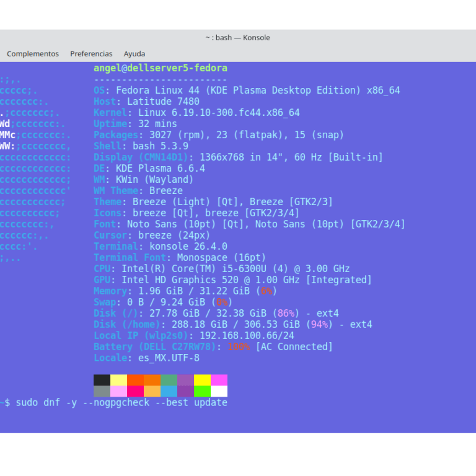Open the Preferencias menu
Image resolution: width=476 pixels, height=476 pixels.
tap(91, 54)
